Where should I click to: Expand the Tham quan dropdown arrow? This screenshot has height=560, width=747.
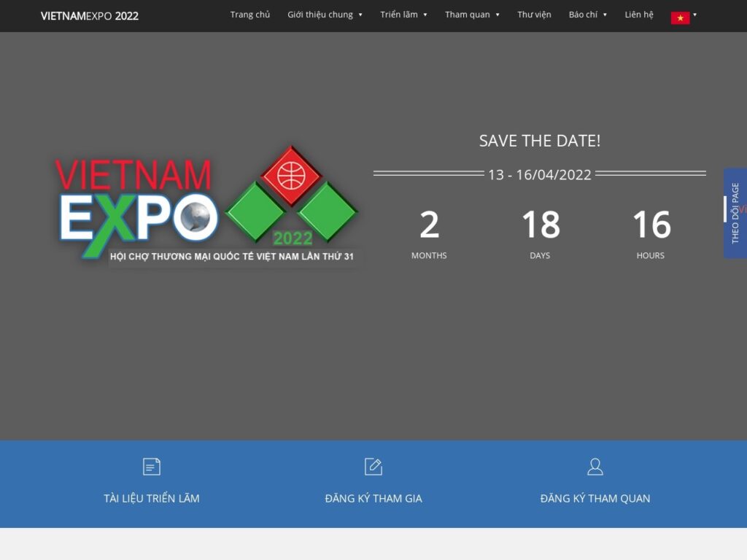point(498,15)
